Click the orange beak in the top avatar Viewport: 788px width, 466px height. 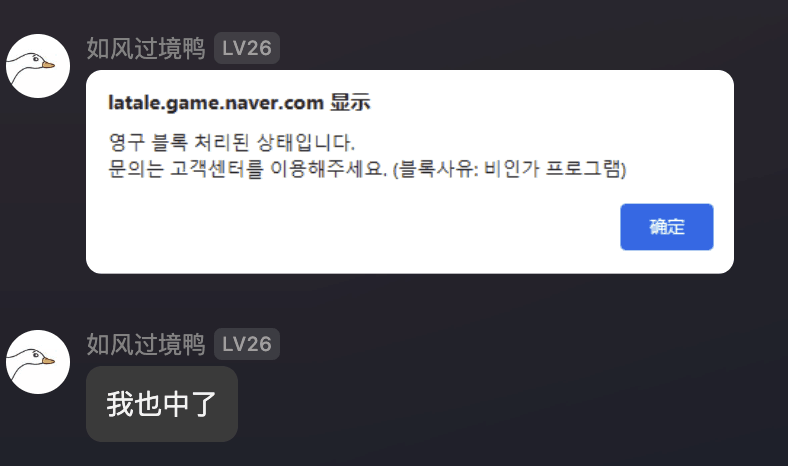click(48, 64)
